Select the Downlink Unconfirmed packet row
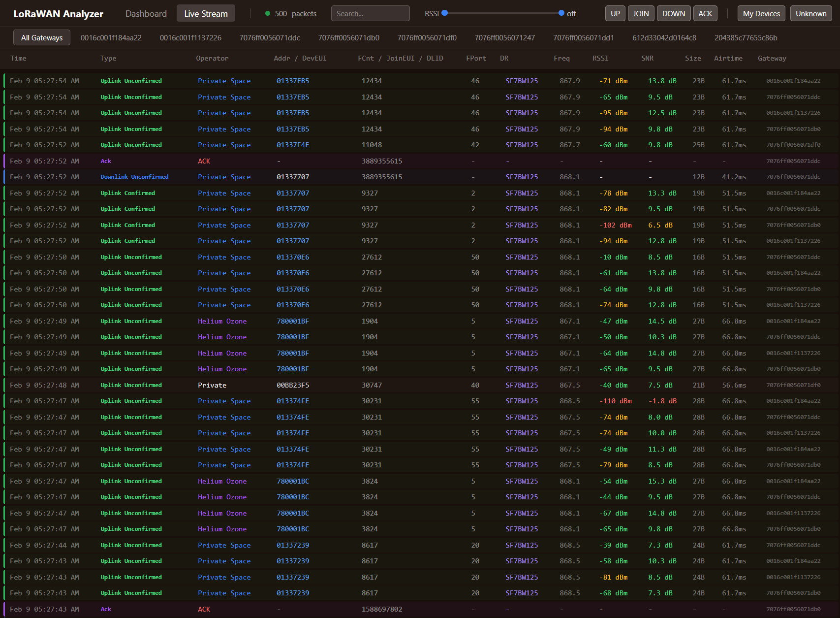The width and height of the screenshot is (840, 618). (x=134, y=177)
